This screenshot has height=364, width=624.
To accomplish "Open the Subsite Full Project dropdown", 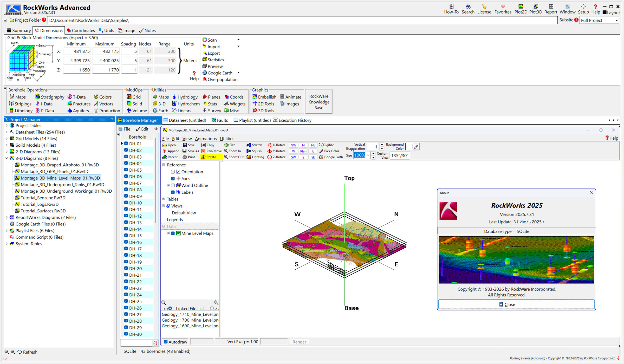I will pos(616,21).
